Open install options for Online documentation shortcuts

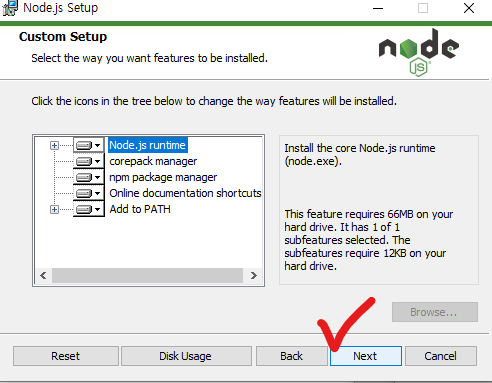[88, 193]
